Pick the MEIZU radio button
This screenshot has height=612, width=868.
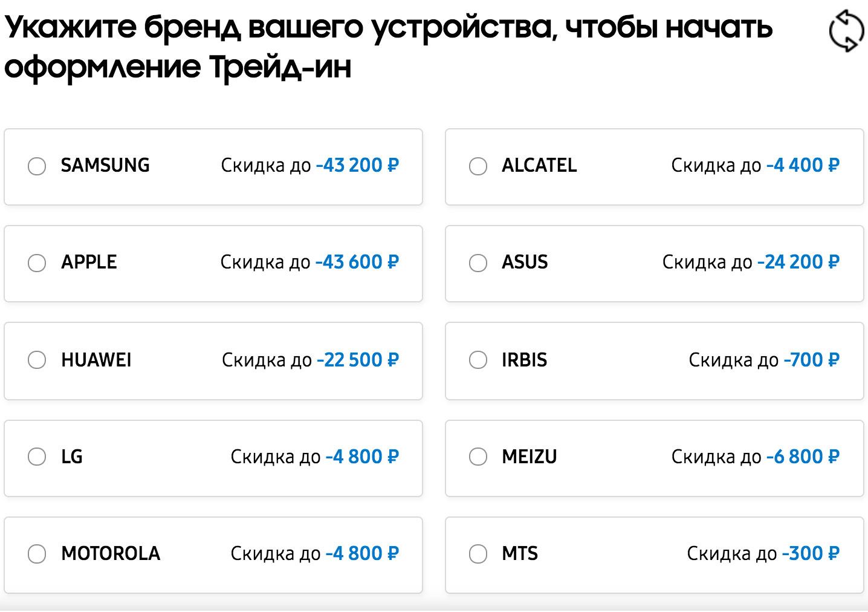[478, 457]
